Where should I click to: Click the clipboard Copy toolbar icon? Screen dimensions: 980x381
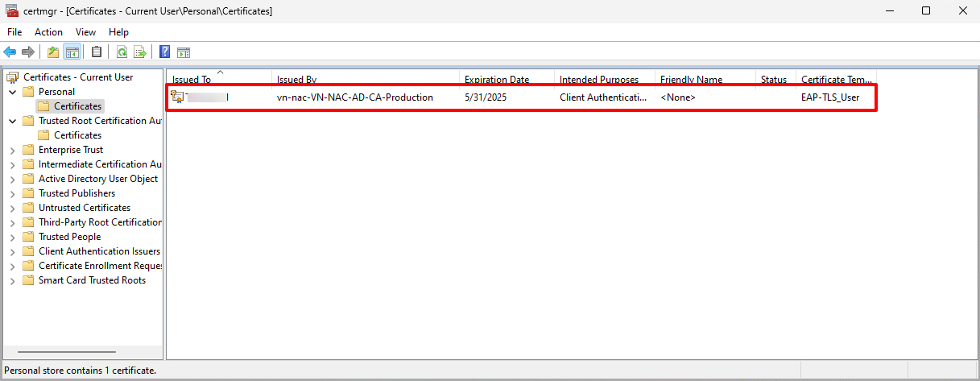[x=97, y=52]
